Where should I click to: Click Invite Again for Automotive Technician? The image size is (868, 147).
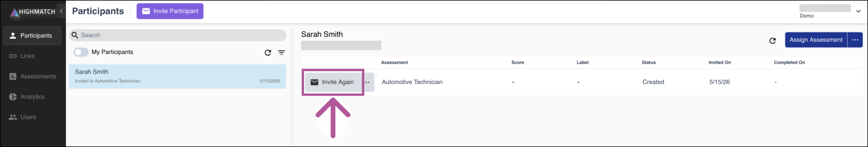[333, 82]
